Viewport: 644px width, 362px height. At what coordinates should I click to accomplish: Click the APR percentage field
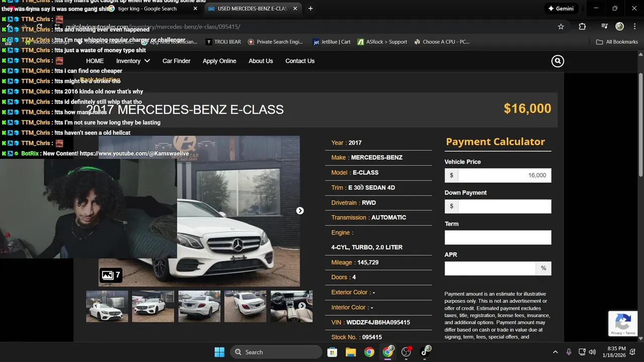point(490,268)
